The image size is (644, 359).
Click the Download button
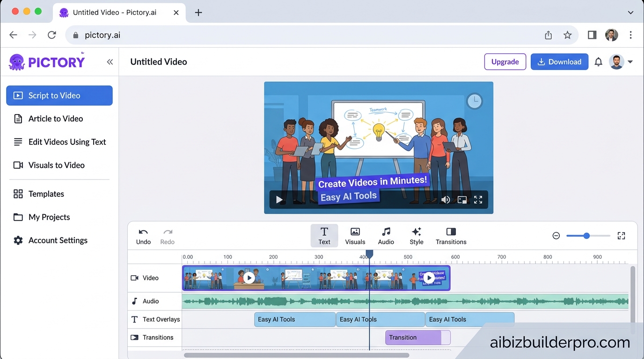[x=559, y=62]
